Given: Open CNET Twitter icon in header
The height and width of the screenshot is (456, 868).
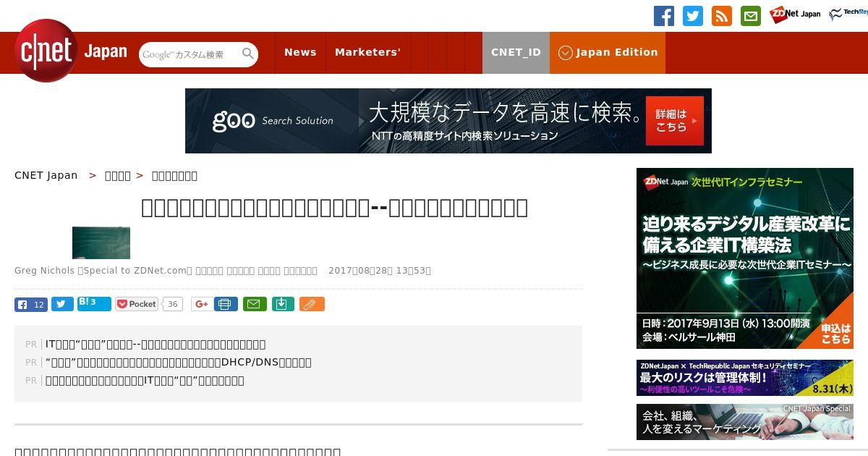Looking at the screenshot, I should 693,16.
